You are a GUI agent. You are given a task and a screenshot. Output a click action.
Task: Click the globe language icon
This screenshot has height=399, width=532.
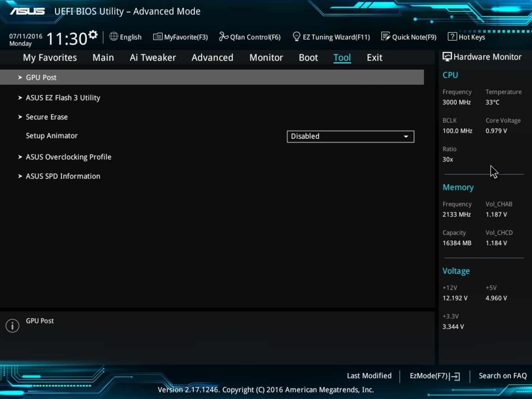pos(113,36)
